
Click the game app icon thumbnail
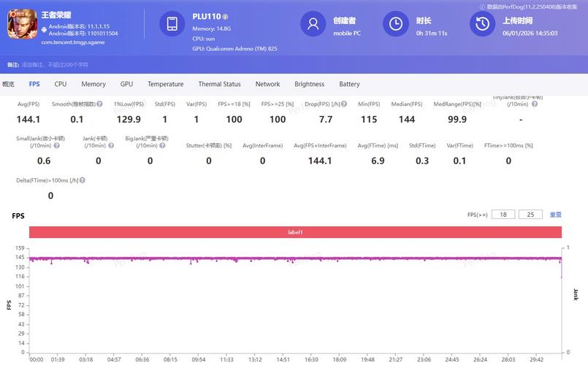(23, 24)
